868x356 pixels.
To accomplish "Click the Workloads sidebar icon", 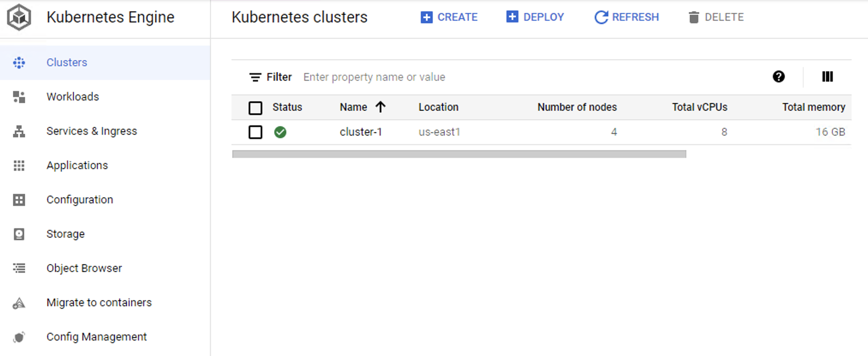I will tap(19, 97).
